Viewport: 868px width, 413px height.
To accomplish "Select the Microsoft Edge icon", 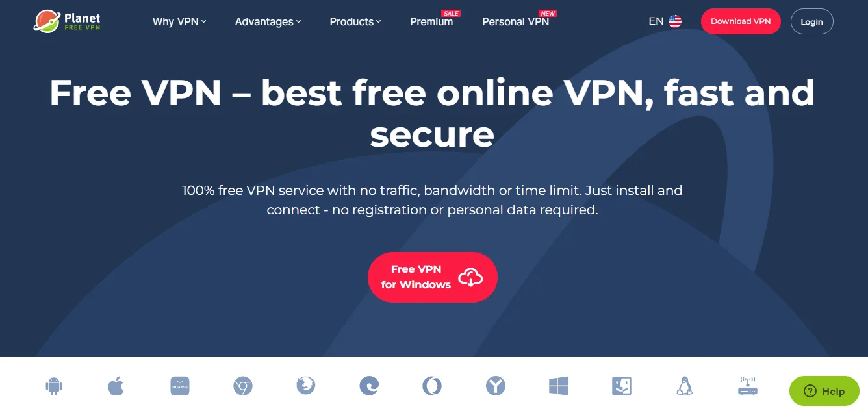I will pyautogui.click(x=369, y=386).
